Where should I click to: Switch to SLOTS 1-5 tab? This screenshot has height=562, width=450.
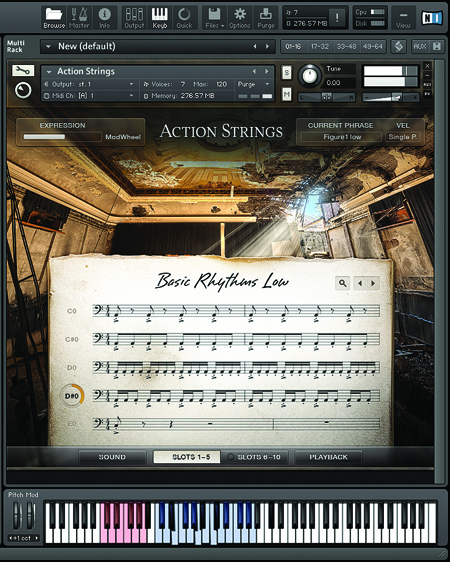pos(187,457)
